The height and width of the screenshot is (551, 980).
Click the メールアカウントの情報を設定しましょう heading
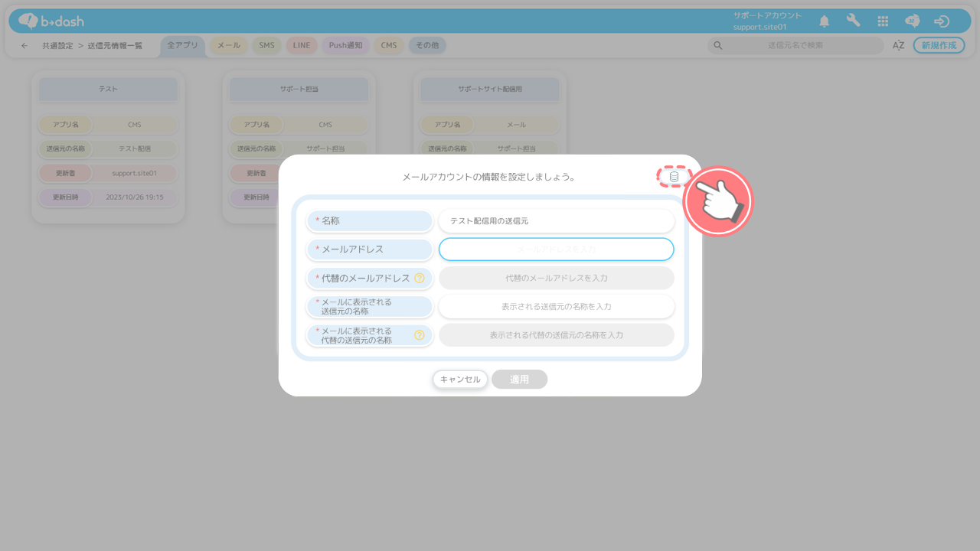tap(488, 177)
